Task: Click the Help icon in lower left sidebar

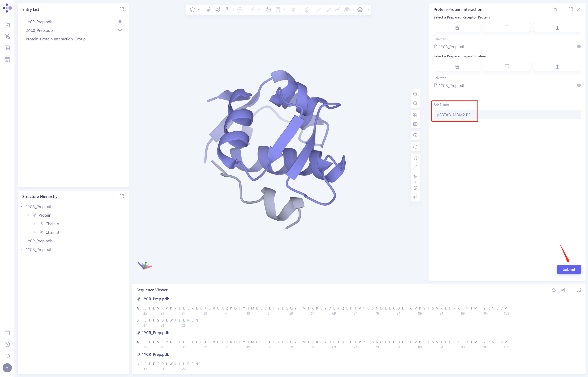Action: click(x=7, y=344)
